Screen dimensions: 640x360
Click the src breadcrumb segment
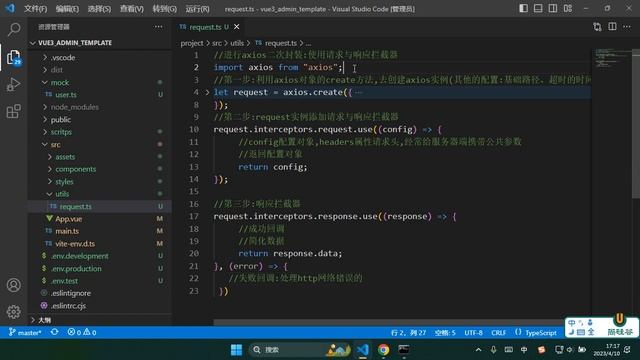217,43
